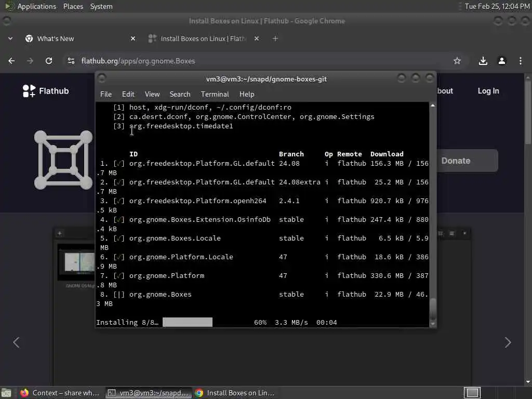The image size is (532, 399).
Task: Switch to the Install Boxes on Linux tab
Action: point(204,38)
